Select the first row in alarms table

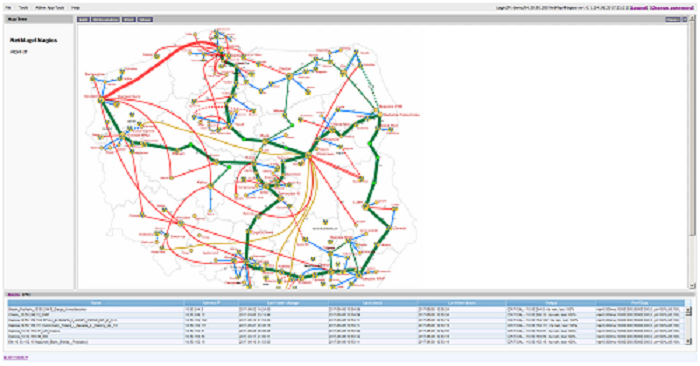[346, 309]
